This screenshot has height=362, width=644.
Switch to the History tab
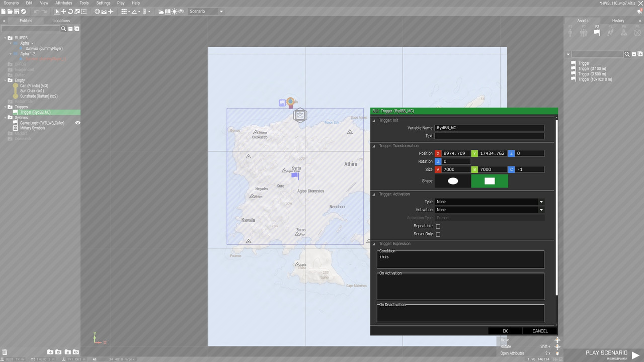pyautogui.click(x=618, y=21)
